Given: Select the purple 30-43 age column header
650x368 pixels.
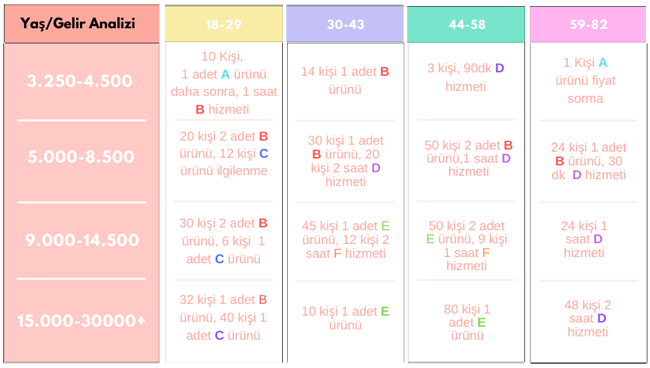Looking at the screenshot, I should point(345,24).
